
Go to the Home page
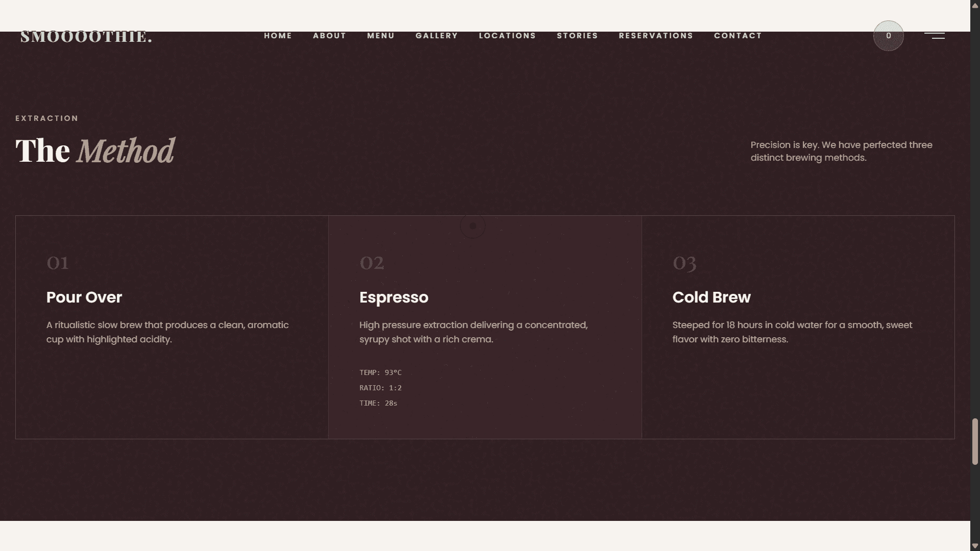pyautogui.click(x=278, y=36)
